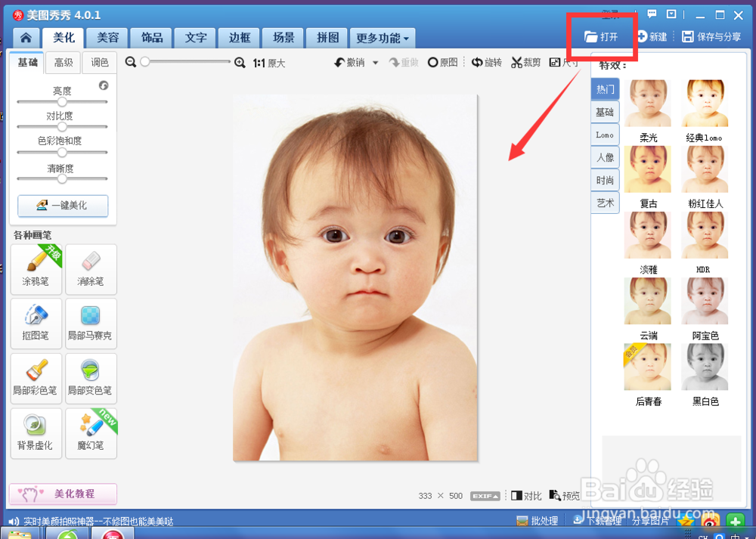The image size is (756, 539).
Task: Select the 魔幻笔 magic brush tool
Action: 91,433
